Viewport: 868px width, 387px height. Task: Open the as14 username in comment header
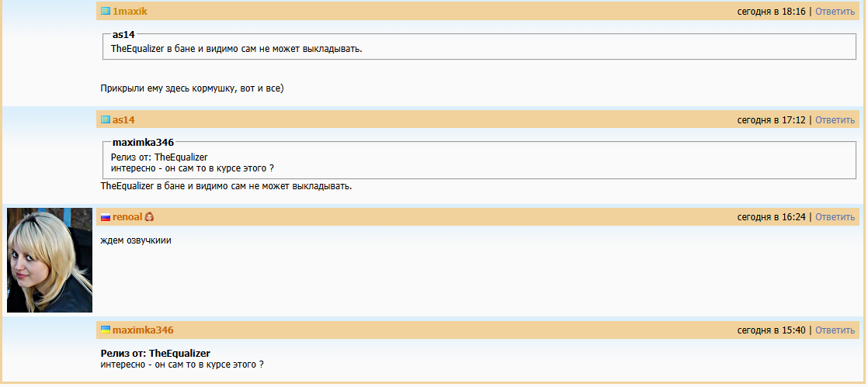click(123, 120)
